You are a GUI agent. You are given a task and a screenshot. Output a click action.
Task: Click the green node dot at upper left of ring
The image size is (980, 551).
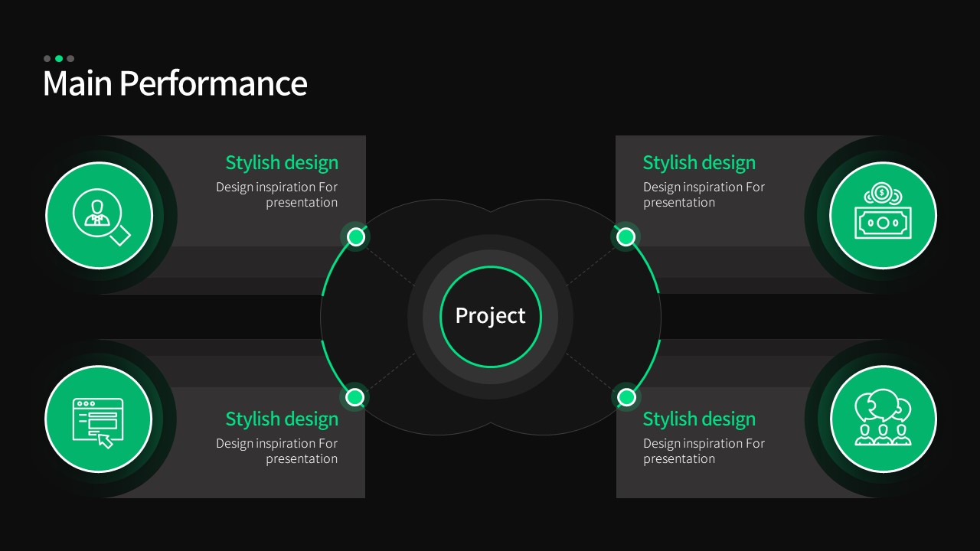coord(356,237)
